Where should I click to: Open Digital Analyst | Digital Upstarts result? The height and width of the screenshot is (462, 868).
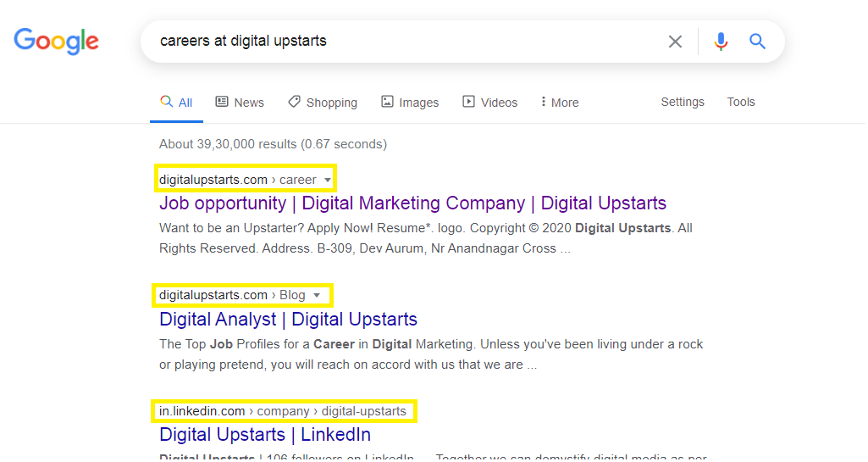288,319
